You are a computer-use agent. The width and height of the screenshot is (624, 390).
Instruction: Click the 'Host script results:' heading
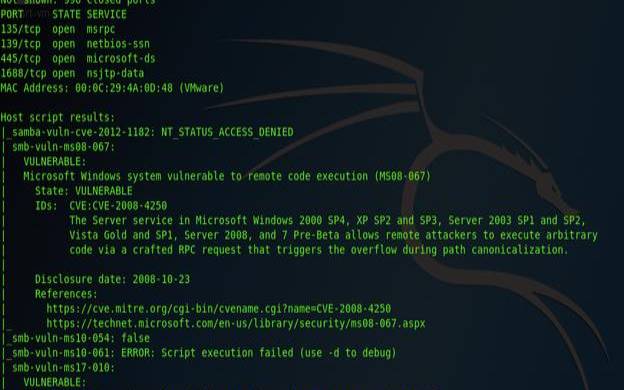tap(57, 117)
